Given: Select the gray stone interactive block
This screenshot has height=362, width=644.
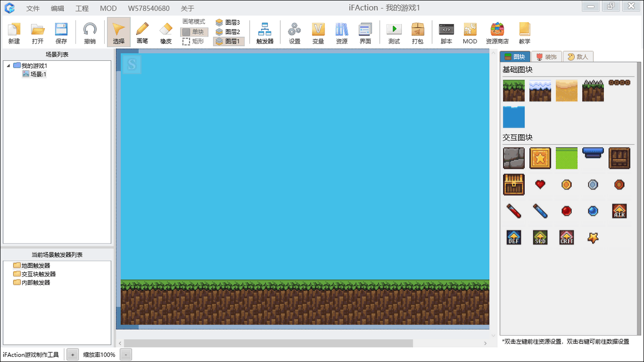Looking at the screenshot, I should pyautogui.click(x=514, y=158).
